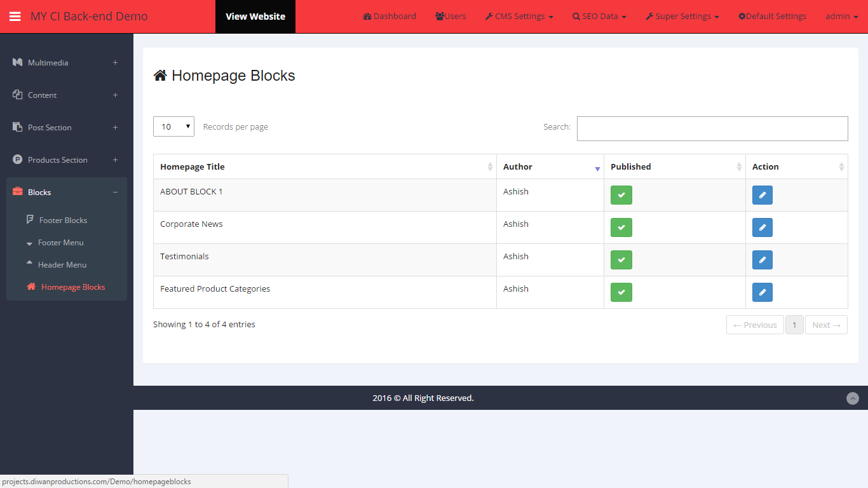Toggle published status for Featured Product Categories

click(621, 292)
